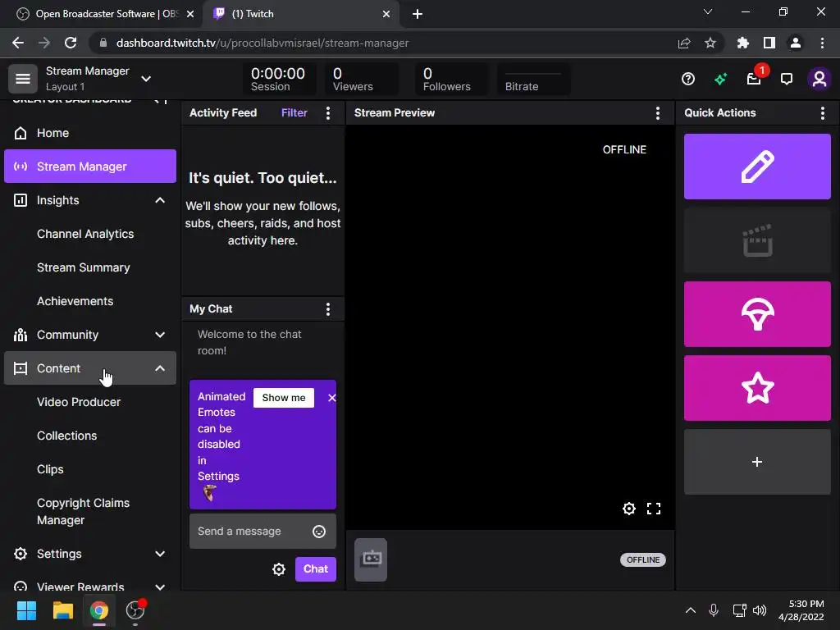Open the Help question mark icon
Image resolution: width=840 pixels, height=630 pixels.
(688, 80)
